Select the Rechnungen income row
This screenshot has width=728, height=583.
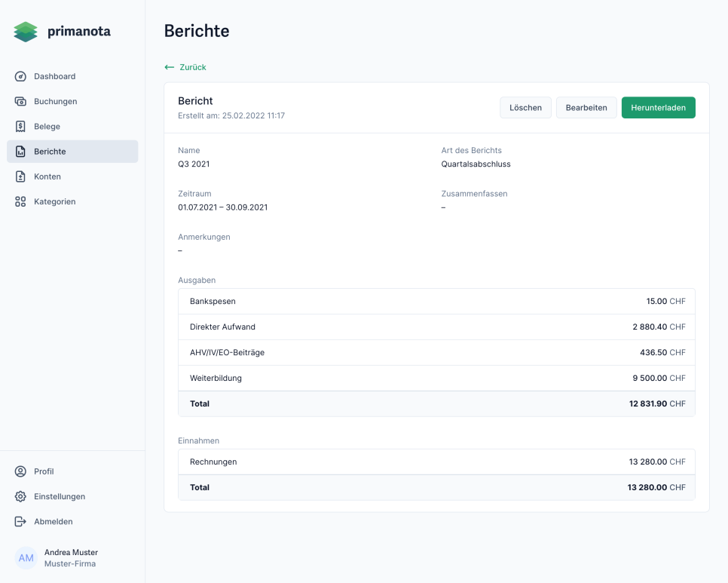(x=436, y=462)
